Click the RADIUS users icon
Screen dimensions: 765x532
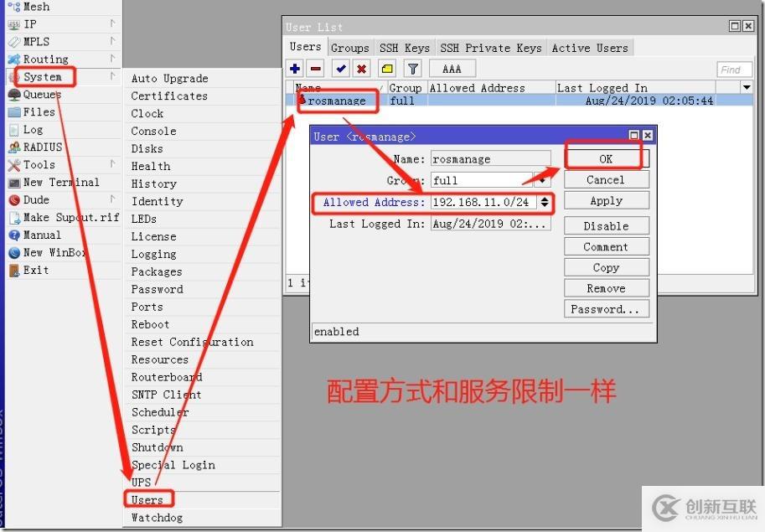(13, 147)
